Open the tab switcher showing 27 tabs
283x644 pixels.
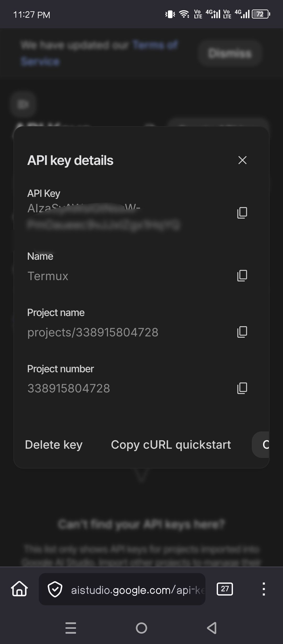(225, 589)
